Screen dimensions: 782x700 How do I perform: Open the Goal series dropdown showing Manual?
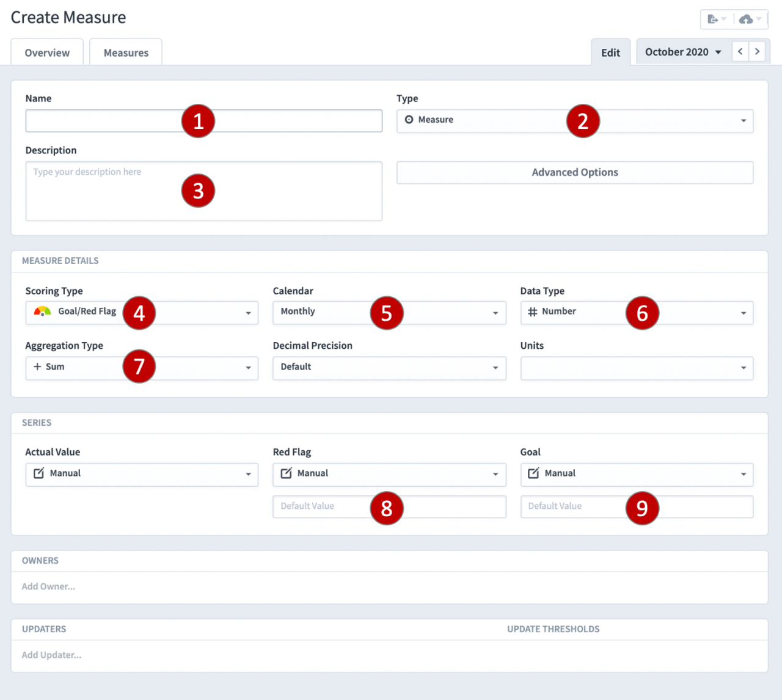click(743, 474)
